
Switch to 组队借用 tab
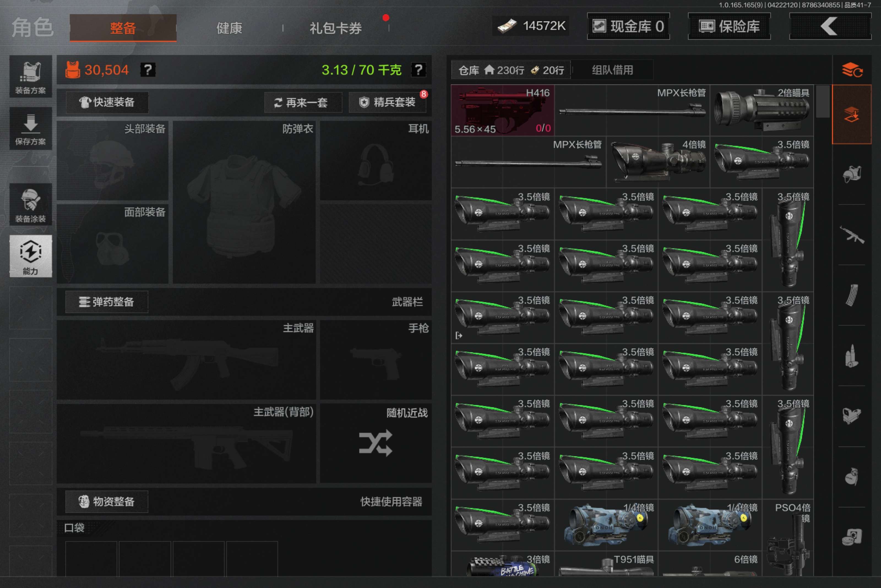point(612,70)
